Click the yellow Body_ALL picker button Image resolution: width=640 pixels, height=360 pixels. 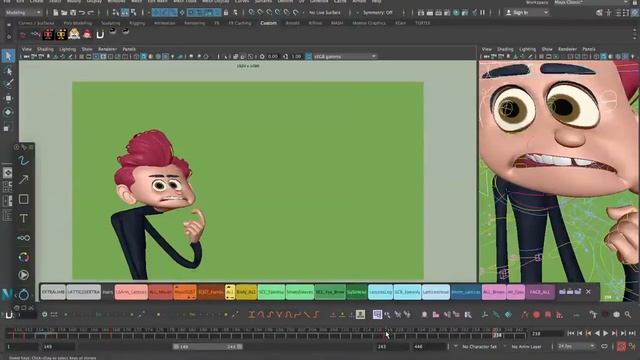[246, 292]
